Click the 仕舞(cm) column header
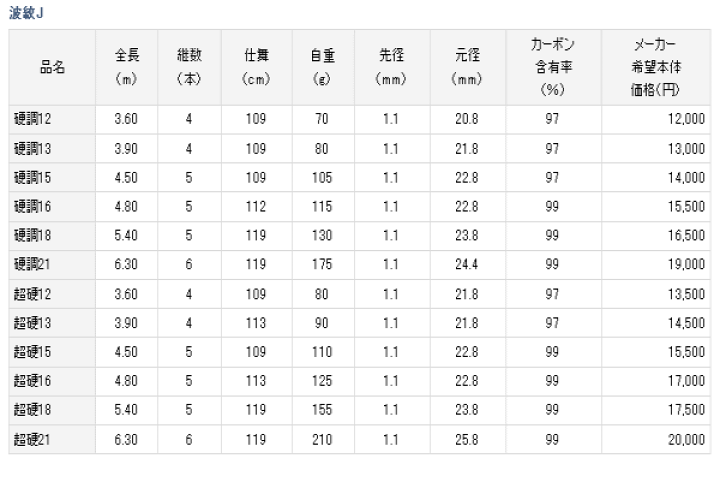720x482 pixels. [x=256, y=67]
